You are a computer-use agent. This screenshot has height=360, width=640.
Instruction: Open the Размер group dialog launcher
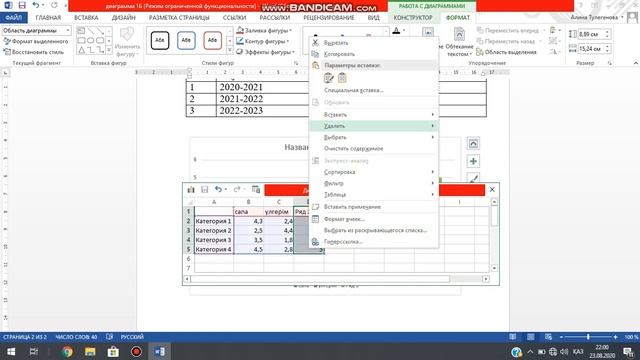point(609,63)
